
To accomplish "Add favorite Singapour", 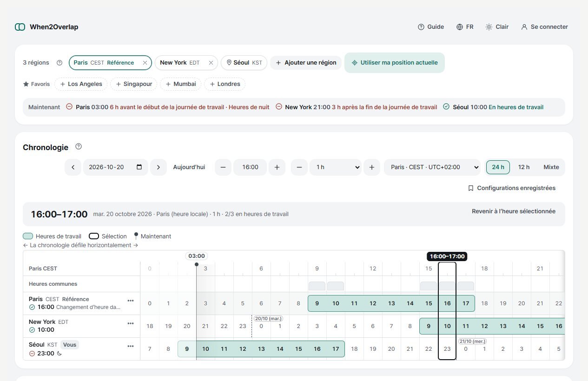I will pyautogui.click(x=134, y=84).
